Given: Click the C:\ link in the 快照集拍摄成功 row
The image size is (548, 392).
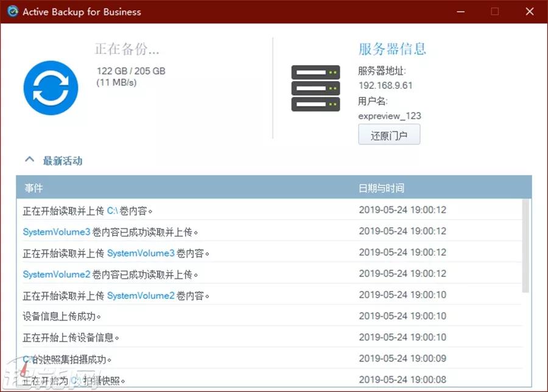Looking at the screenshot, I should click(27, 359).
